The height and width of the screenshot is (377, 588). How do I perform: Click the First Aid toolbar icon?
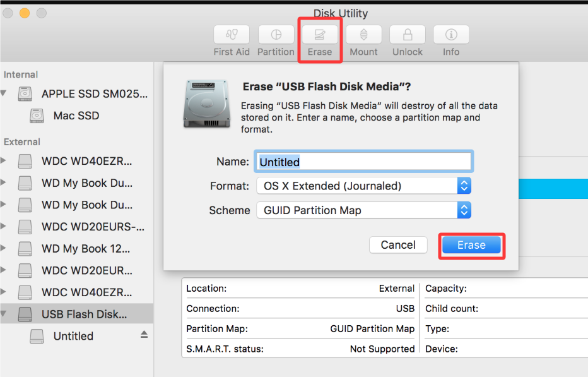click(x=232, y=35)
